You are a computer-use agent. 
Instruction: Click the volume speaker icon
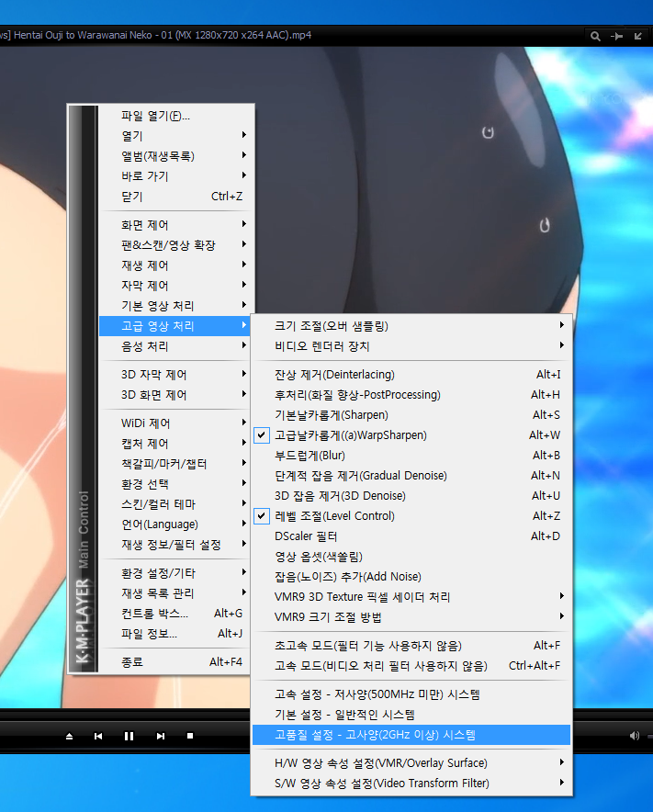pyautogui.click(x=634, y=736)
